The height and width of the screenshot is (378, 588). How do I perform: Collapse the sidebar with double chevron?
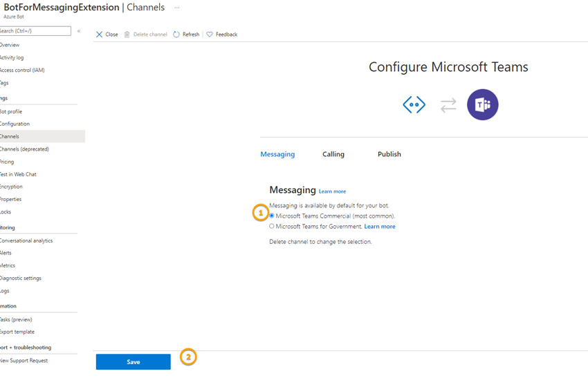[x=79, y=31]
